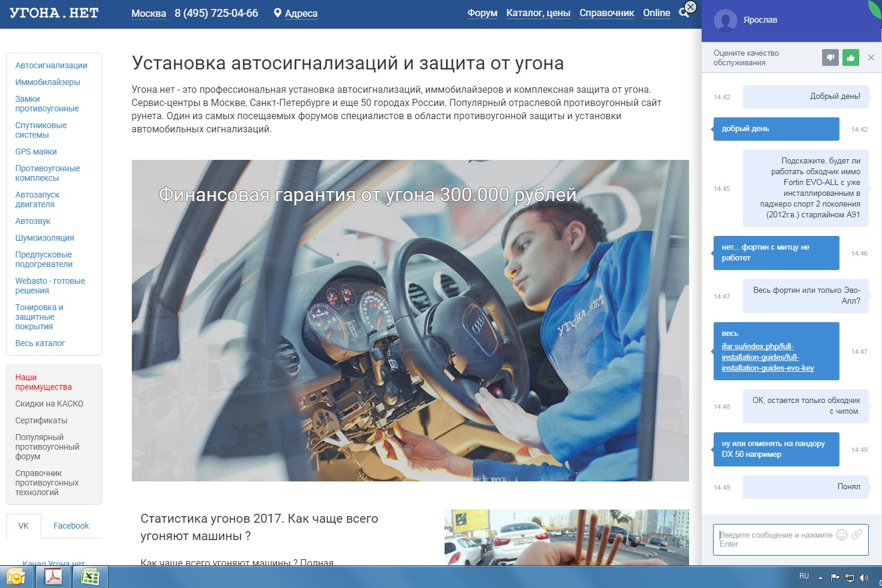The width and height of the screenshot is (882, 588).
Task: Click Ярослав's operator avatar
Action: point(725,20)
